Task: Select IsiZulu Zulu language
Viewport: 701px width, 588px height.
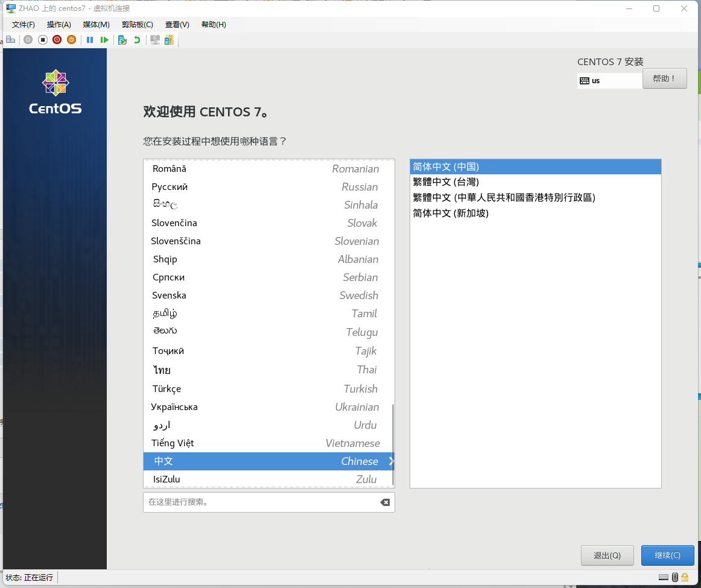Action: coord(267,479)
